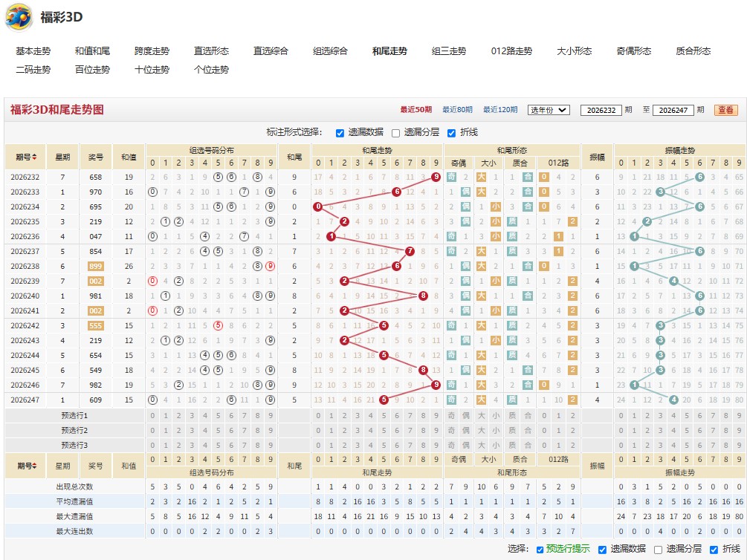
Task: Click 奇 badge in row 2026232
Action: pos(451,178)
